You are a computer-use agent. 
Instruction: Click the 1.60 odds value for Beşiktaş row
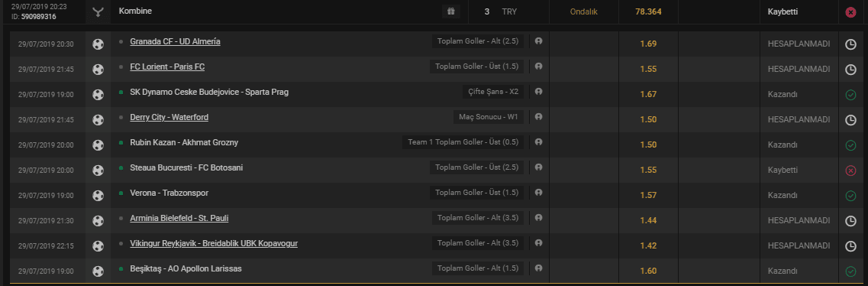(x=648, y=271)
